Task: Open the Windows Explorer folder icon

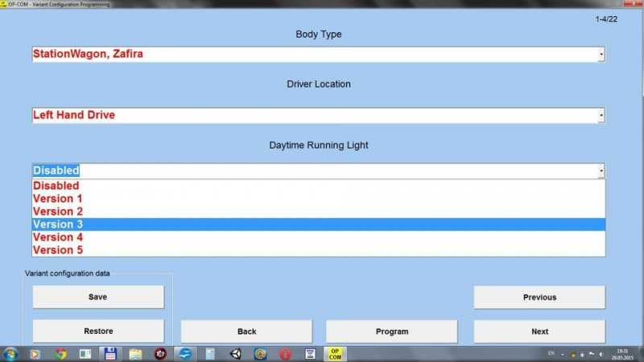Action: click(135, 354)
